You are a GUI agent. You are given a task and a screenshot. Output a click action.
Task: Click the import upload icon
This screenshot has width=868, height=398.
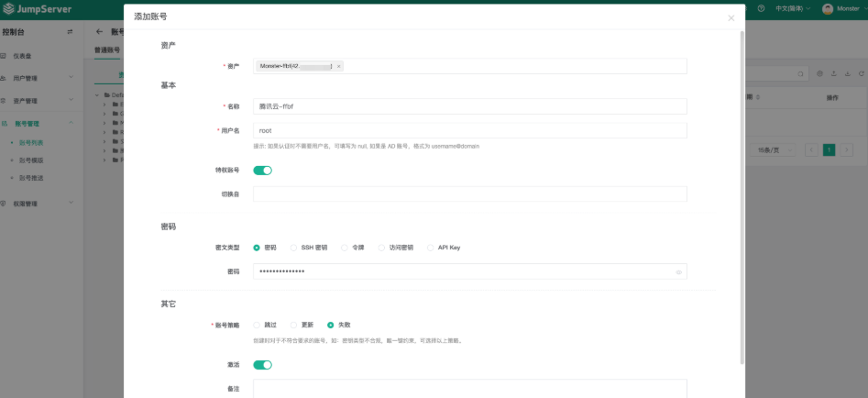[834, 73]
